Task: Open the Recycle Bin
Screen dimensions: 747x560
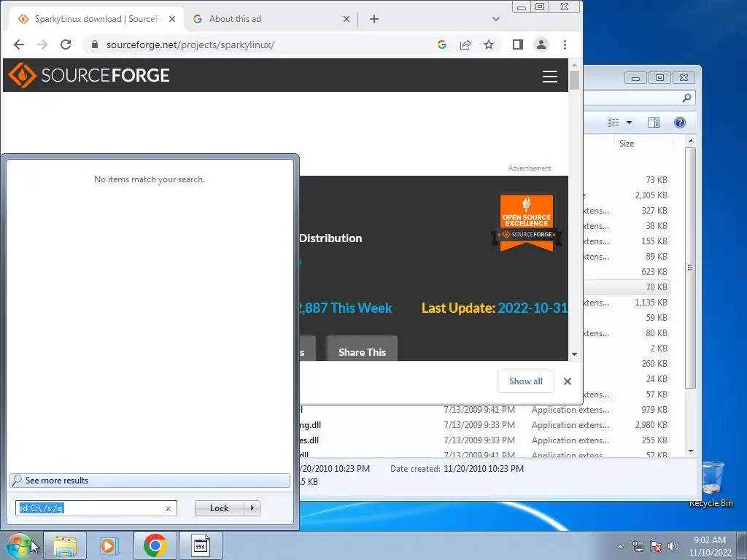Action: [x=711, y=484]
